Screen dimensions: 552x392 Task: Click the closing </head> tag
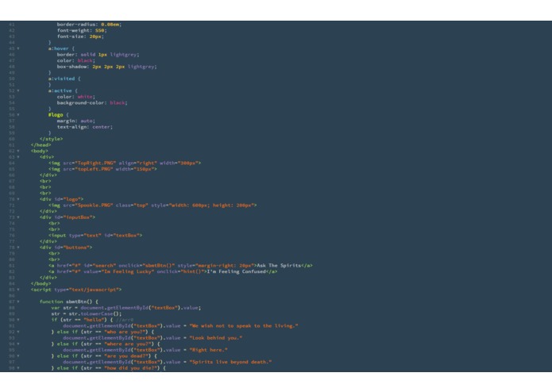click(41, 145)
